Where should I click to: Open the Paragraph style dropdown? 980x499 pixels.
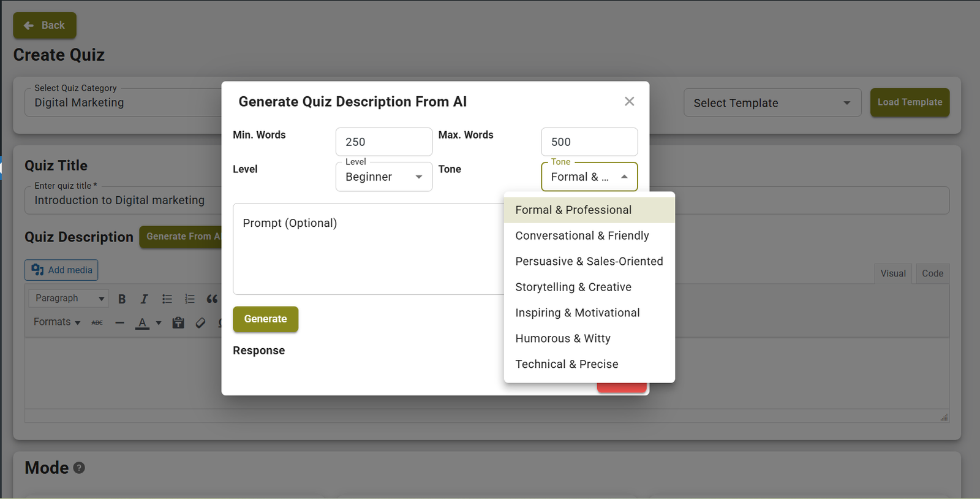point(69,299)
